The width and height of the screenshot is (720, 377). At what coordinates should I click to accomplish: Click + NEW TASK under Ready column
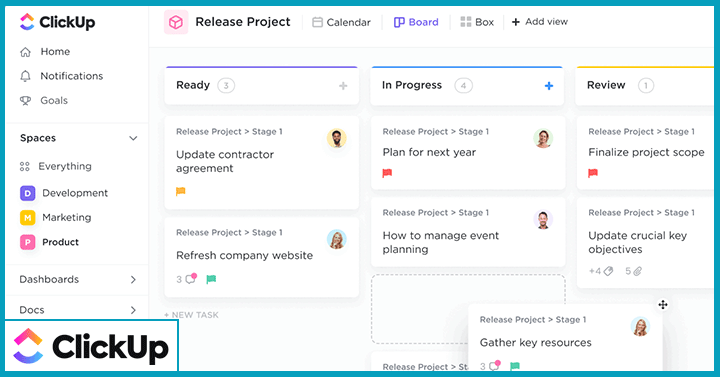tap(191, 315)
